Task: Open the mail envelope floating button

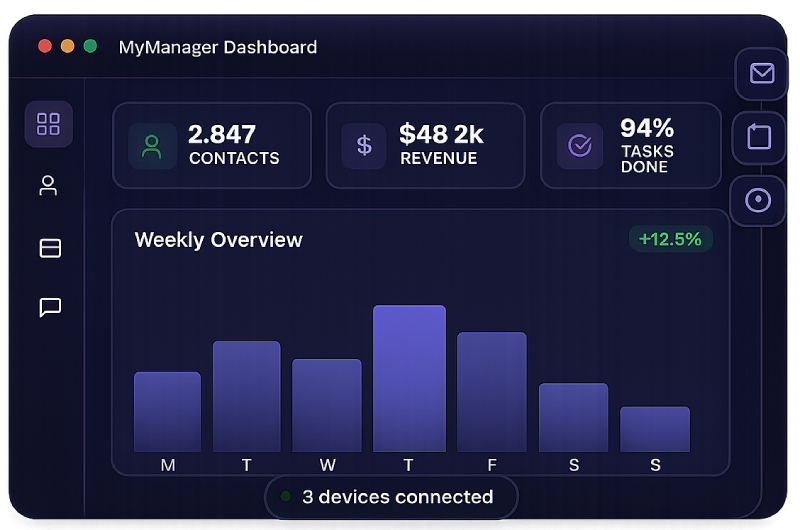Action: pos(762,73)
